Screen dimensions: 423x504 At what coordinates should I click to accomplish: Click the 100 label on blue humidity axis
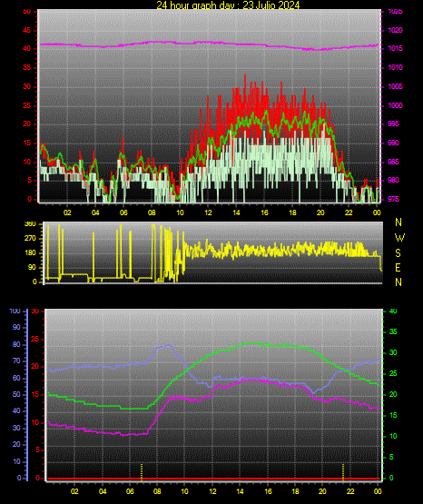click(x=15, y=311)
